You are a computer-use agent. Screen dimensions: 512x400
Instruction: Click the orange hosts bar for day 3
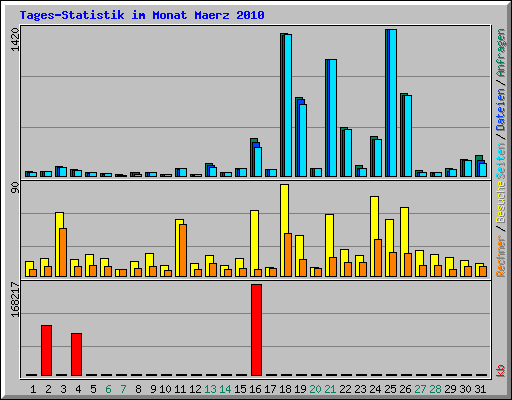[63, 252]
